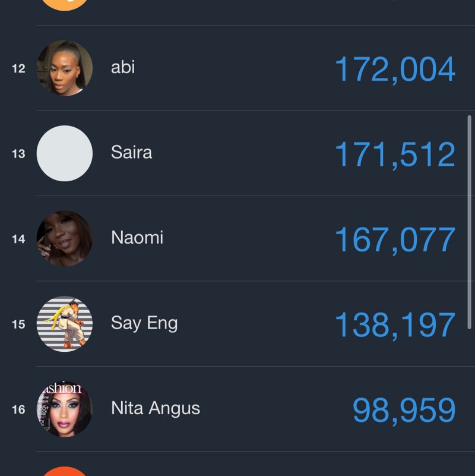Tap the orange avatar at the bottom

[65, 471]
